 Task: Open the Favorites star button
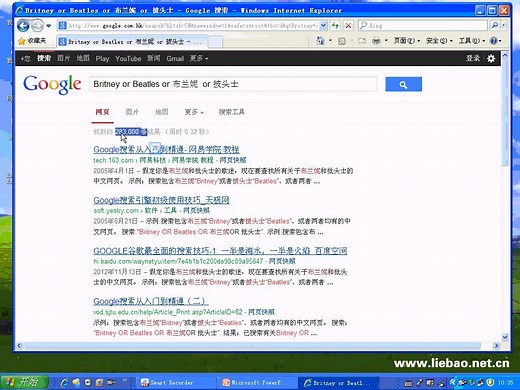point(32,41)
